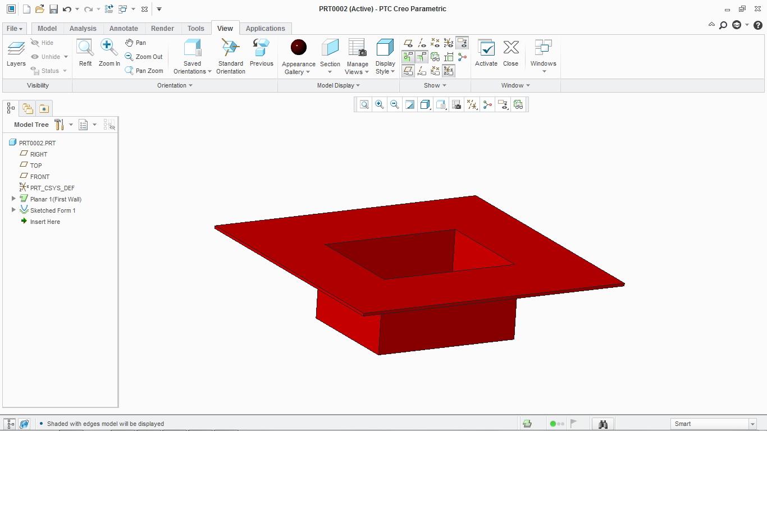The image size is (767, 532).
Task: Click Zoom In in graphics toolbar
Action: [380, 104]
